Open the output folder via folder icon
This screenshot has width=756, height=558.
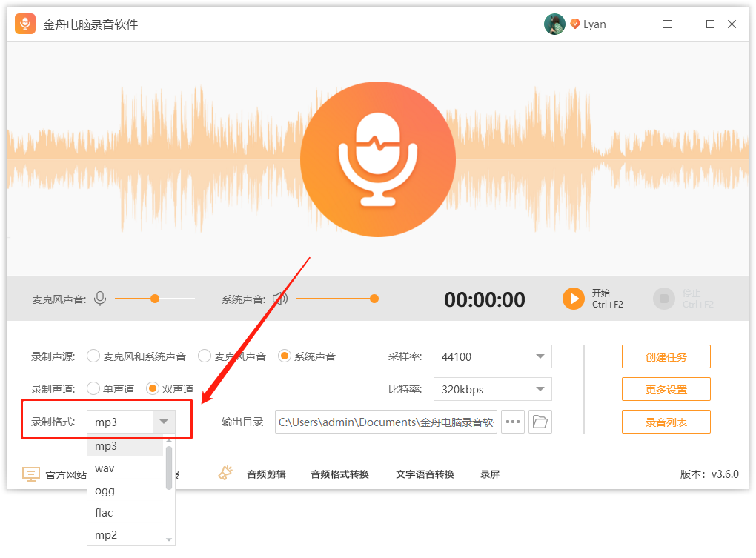(540, 421)
